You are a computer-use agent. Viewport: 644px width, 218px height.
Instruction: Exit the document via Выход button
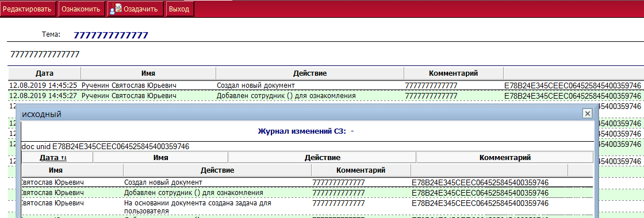(x=179, y=9)
